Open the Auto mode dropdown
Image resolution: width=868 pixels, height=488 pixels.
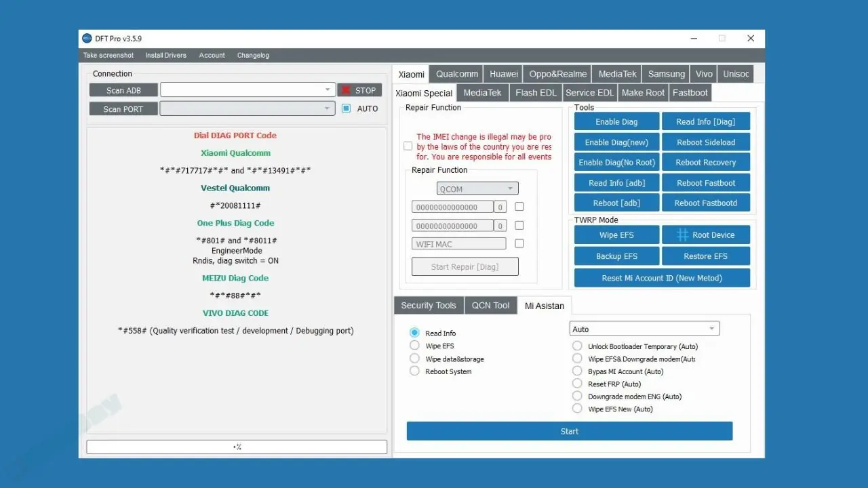[644, 329]
